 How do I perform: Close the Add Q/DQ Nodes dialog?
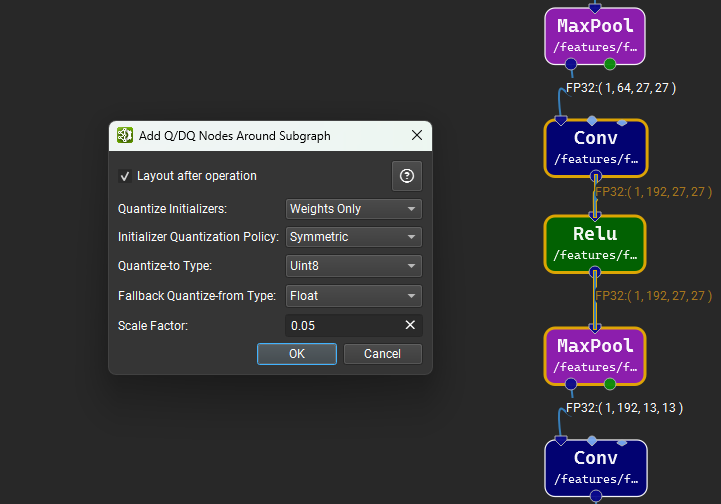tap(416, 136)
